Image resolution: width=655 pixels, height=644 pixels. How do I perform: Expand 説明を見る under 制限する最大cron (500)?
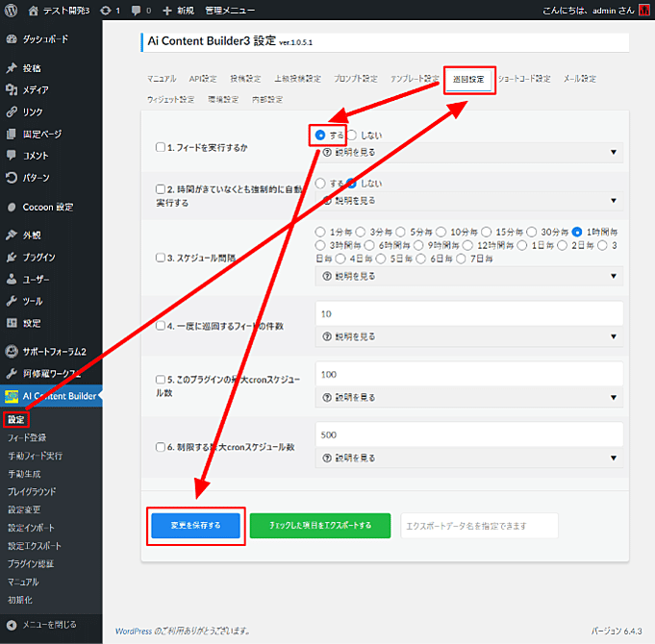(x=469, y=458)
